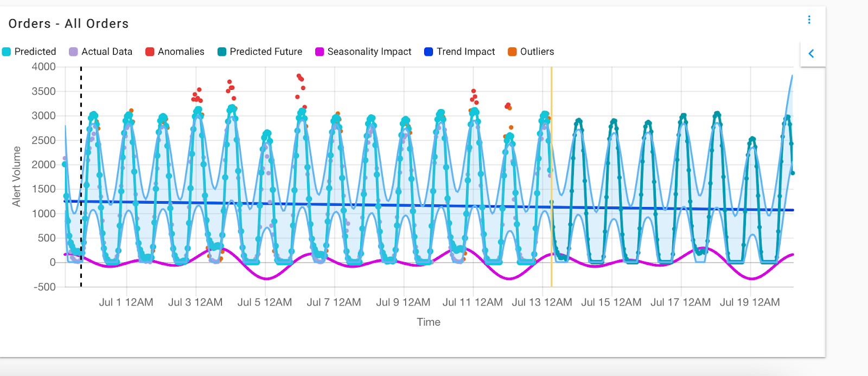Screen dimensions: 868x376
Task: Click the magenta Seasonality Impact swatch
Action: 320,51
